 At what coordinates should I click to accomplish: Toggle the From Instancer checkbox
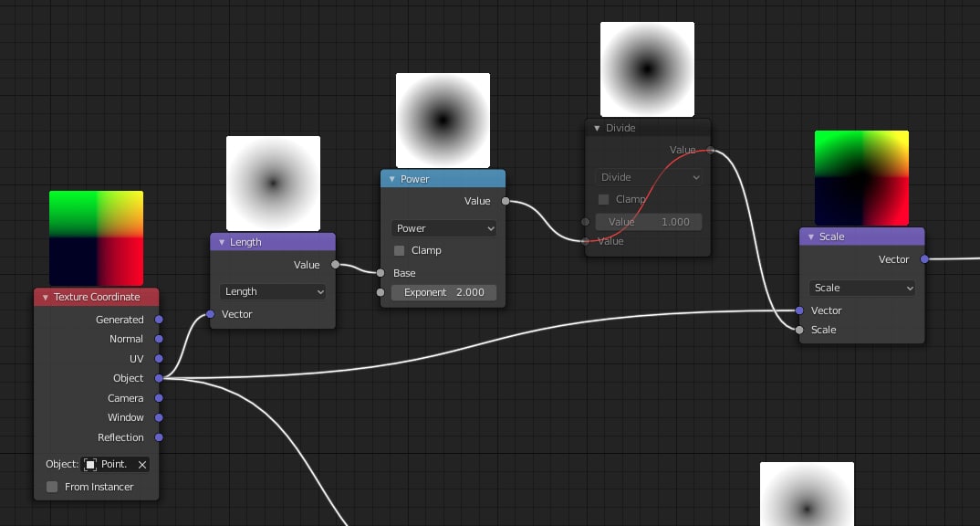click(x=52, y=487)
